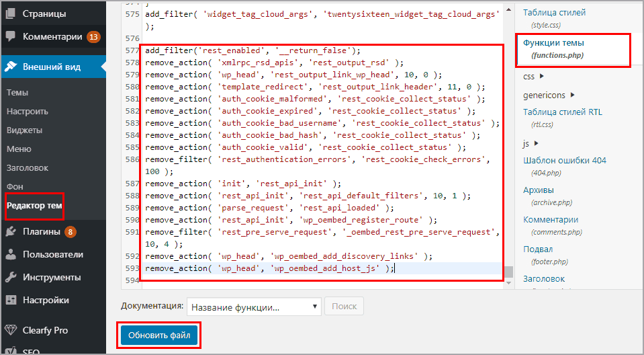Click the Обновить файл button
The height and width of the screenshot is (355, 644).
pyautogui.click(x=159, y=336)
